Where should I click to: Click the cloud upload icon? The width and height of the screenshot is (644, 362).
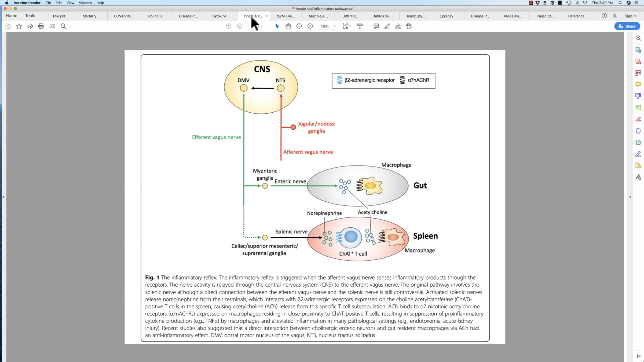click(x=30, y=26)
